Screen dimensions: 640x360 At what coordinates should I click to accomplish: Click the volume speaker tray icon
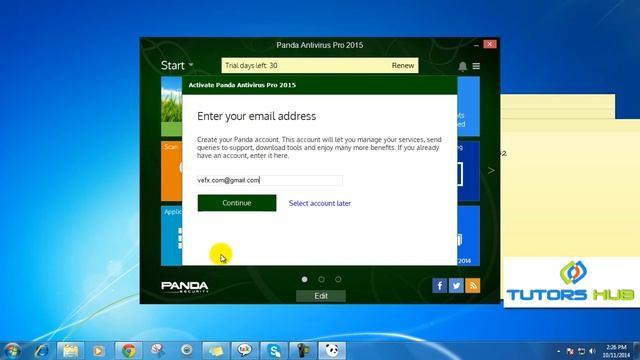593,351
